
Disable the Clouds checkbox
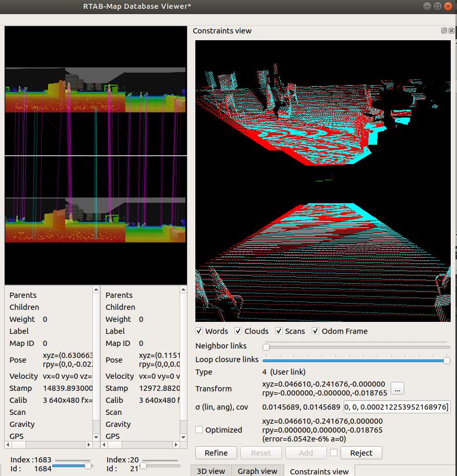(238, 331)
